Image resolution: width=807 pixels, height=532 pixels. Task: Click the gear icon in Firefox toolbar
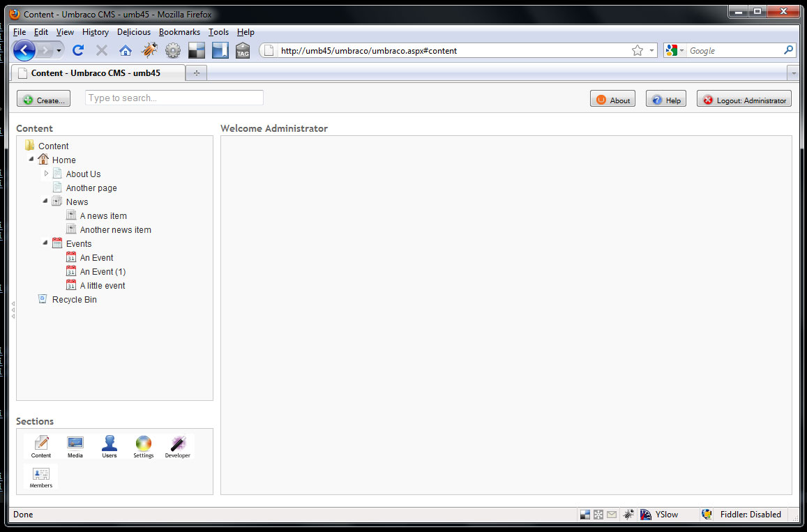(x=173, y=50)
